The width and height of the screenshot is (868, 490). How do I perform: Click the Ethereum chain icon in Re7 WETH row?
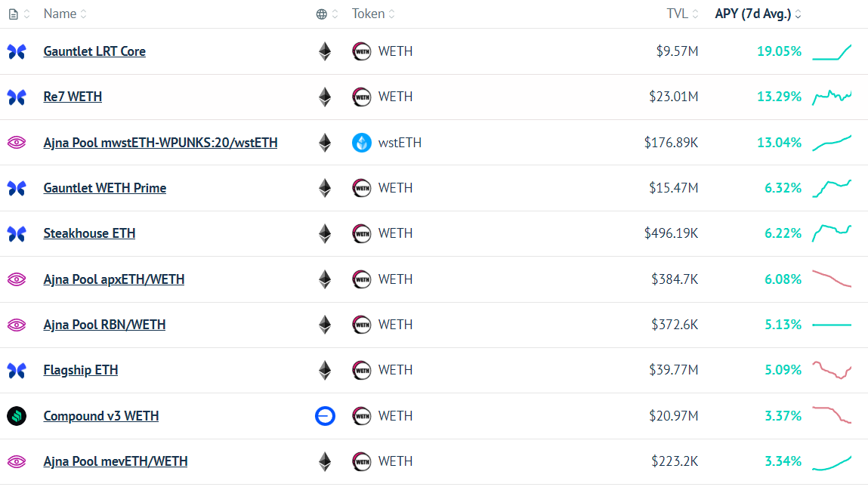[325, 97]
